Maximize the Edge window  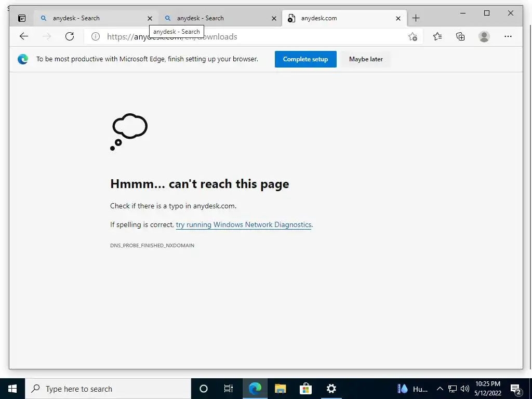486,13
